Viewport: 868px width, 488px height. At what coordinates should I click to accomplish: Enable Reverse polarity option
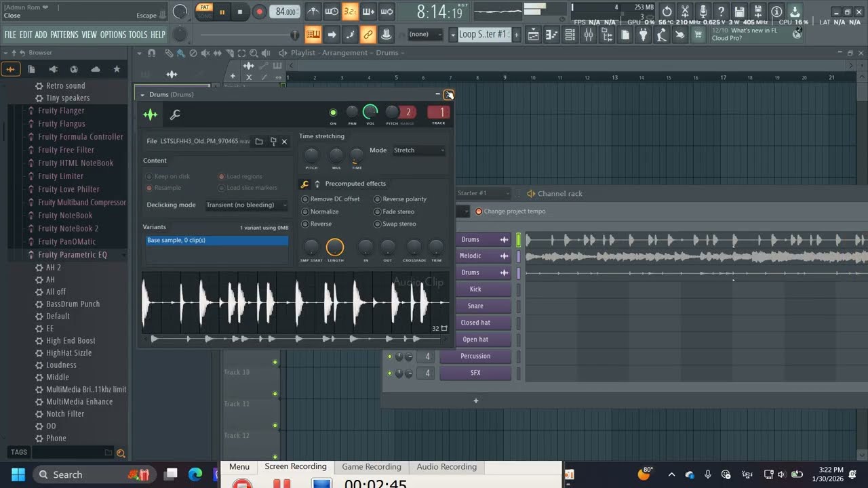coord(400,199)
